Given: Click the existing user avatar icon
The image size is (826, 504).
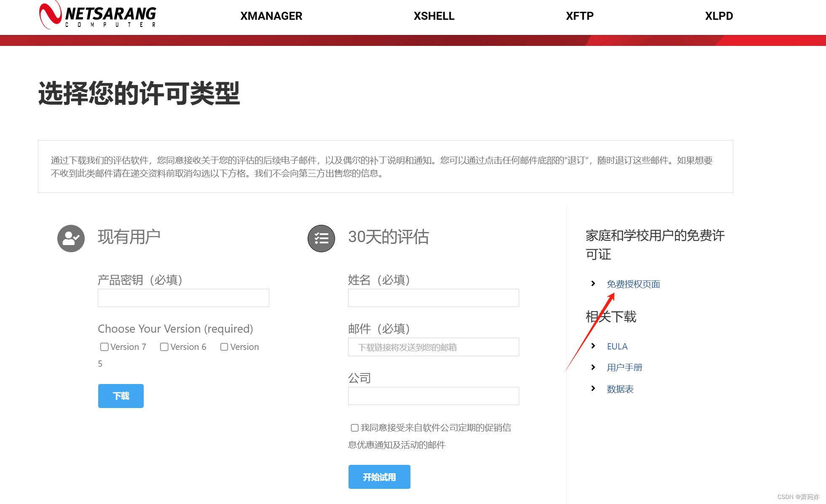Looking at the screenshot, I should [71, 238].
